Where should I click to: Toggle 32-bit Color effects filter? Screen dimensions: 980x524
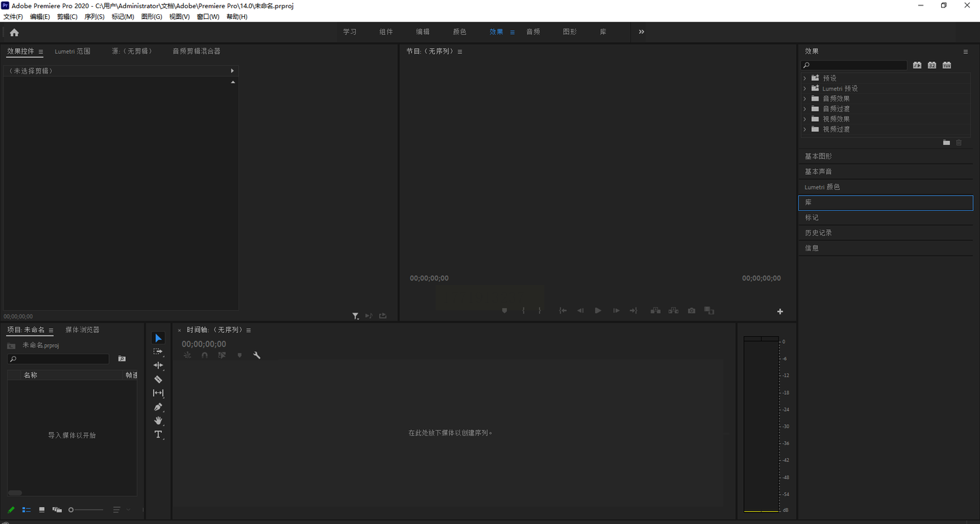[x=932, y=65]
